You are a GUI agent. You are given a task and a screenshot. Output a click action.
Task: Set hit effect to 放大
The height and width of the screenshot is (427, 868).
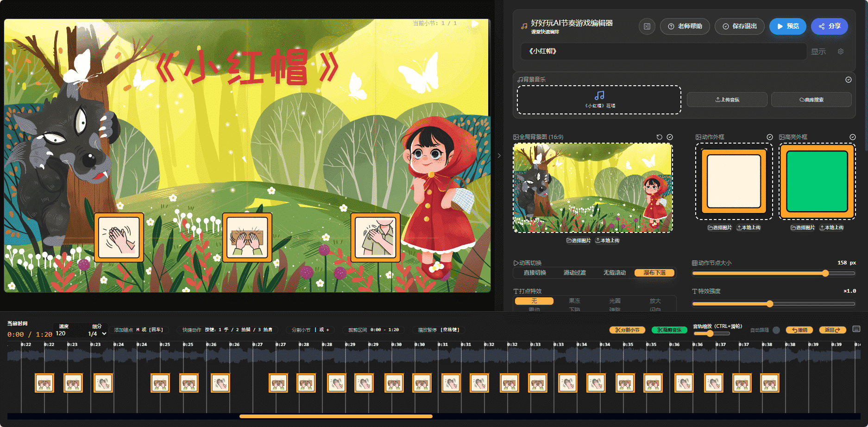pos(655,301)
